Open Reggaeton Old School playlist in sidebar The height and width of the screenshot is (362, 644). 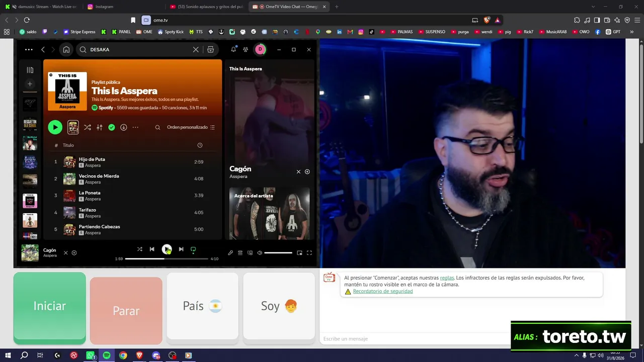[30, 124]
